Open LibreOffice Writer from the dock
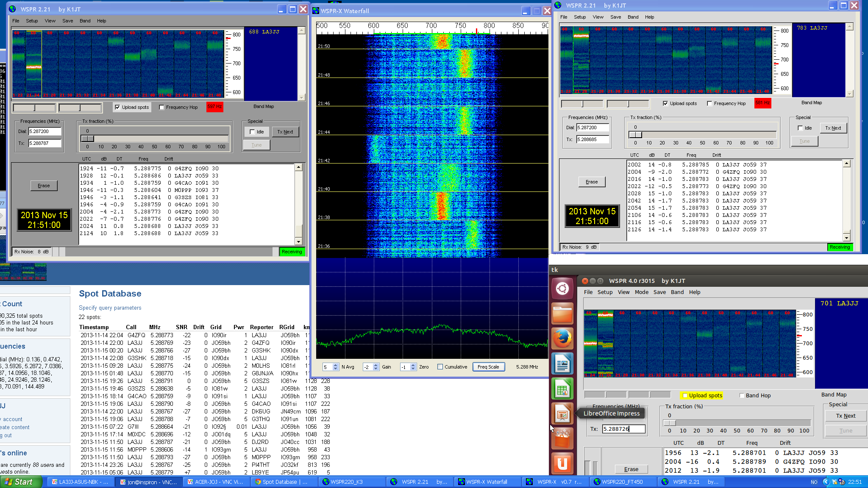The image size is (868, 488). pyautogui.click(x=562, y=364)
